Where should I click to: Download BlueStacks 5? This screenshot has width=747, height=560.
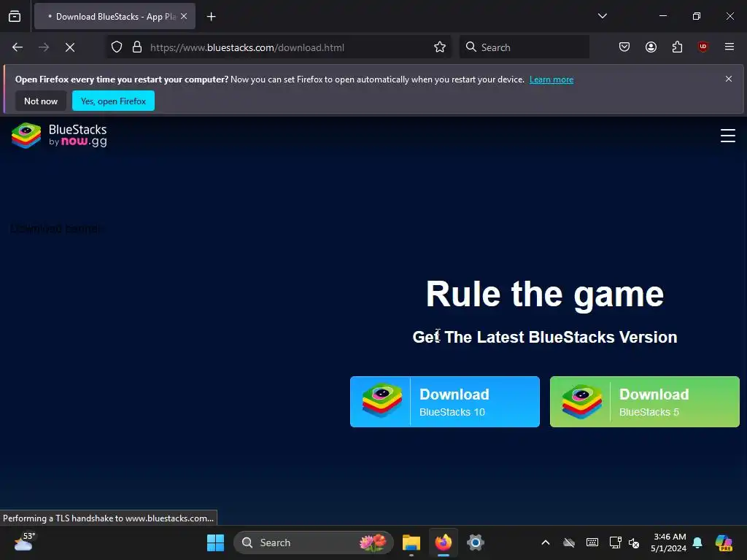[x=645, y=402]
